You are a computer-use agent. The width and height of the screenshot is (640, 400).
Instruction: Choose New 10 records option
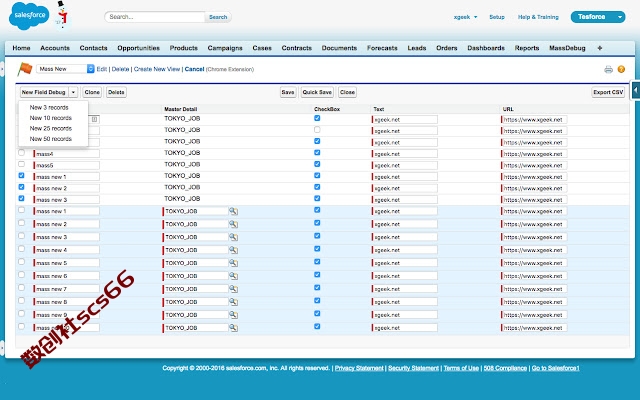point(51,118)
